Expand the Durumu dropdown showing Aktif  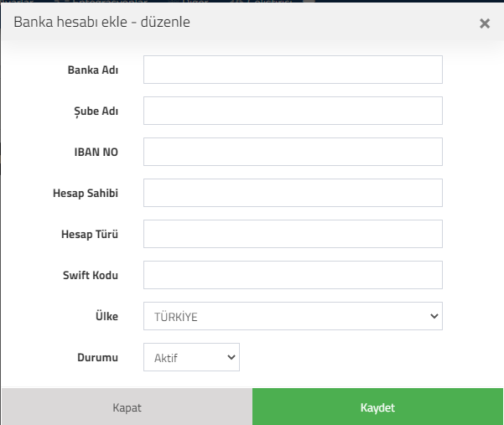(191, 357)
